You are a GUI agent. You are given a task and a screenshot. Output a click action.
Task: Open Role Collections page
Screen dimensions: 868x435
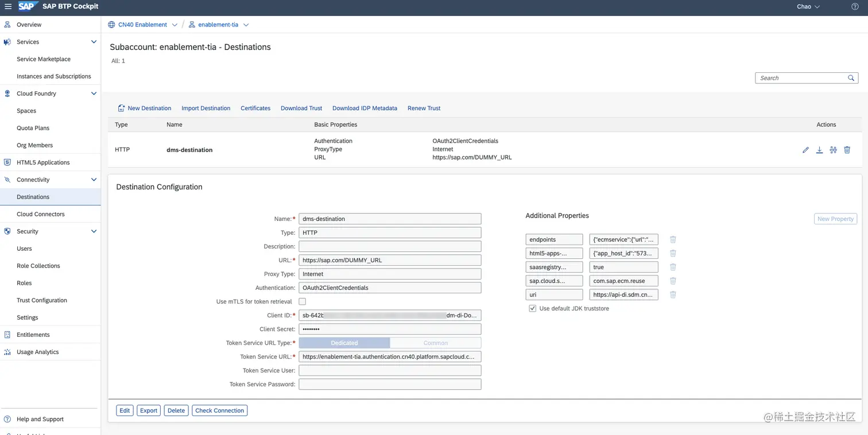(38, 266)
